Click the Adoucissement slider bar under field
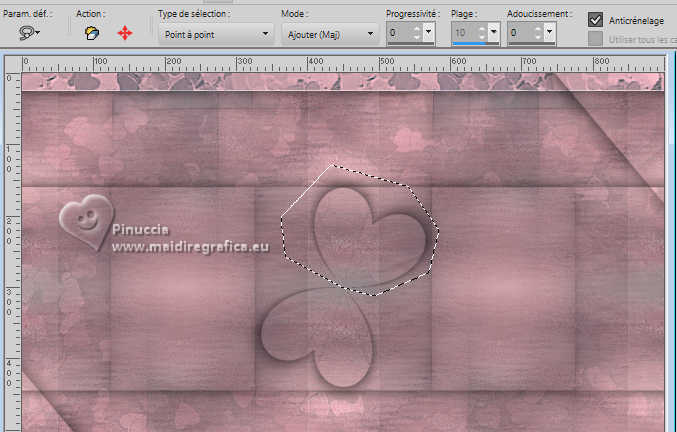Image resolution: width=677 pixels, height=432 pixels. (531, 44)
